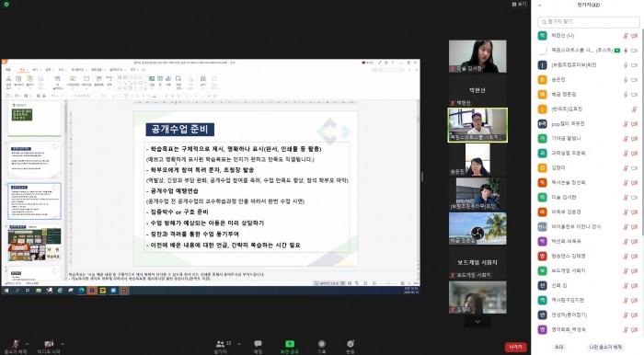Focus the participant search field
This screenshot has height=355, width=644.
click(x=588, y=22)
